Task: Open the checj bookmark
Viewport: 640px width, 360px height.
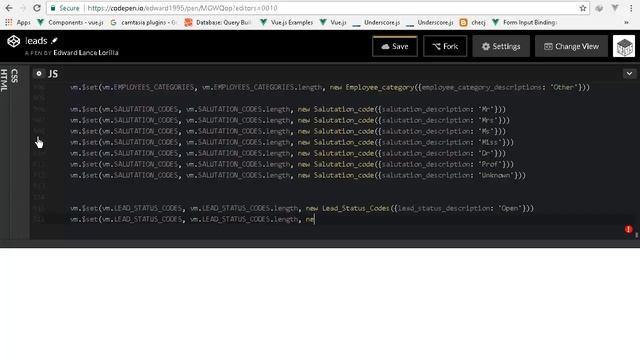Action: click(473, 22)
